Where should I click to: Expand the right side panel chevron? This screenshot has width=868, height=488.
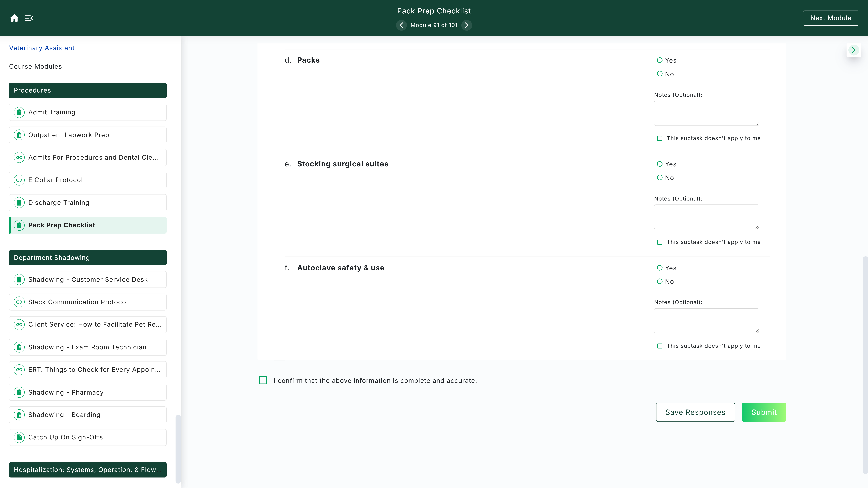click(854, 50)
